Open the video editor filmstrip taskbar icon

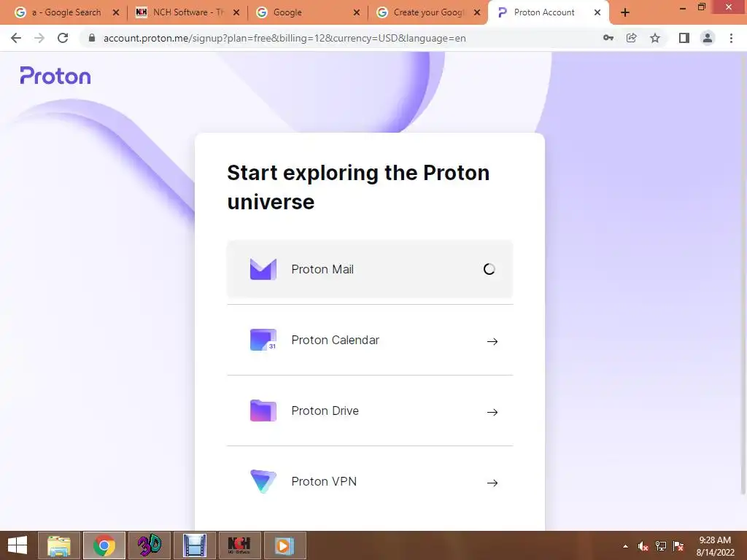[194, 545]
